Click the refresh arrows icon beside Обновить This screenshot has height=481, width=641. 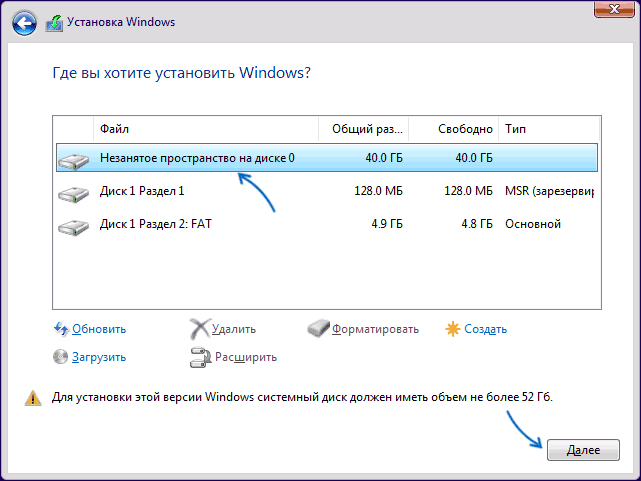pos(61,329)
